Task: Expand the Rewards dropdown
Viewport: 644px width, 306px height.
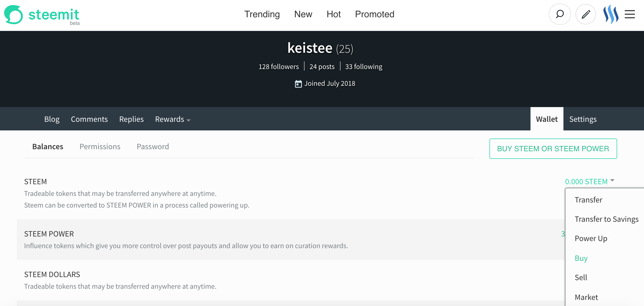Action: 173,119
